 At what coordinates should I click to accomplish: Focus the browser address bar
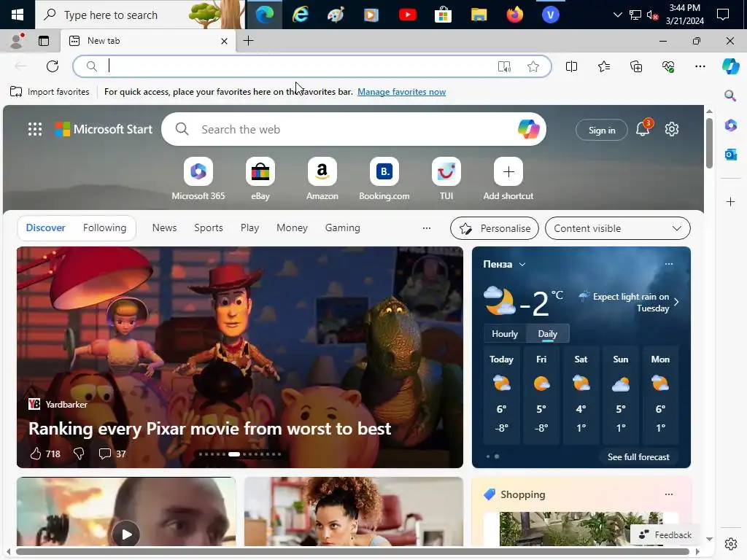(x=311, y=66)
